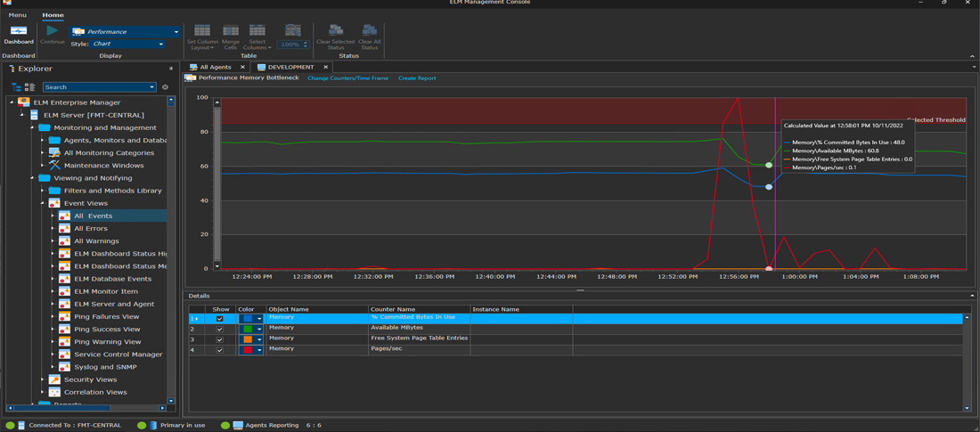Open the Style Chart dropdown
Image resolution: width=980 pixels, height=432 pixels.
[160, 45]
